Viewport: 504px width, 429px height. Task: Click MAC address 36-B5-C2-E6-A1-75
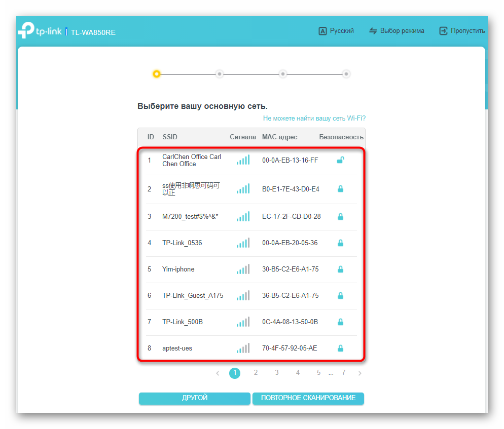pos(290,296)
